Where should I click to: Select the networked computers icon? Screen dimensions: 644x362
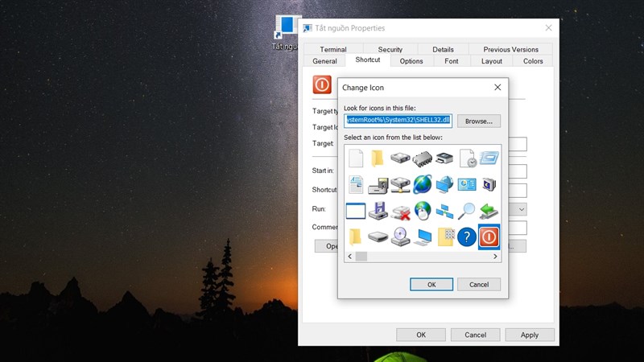(444, 211)
